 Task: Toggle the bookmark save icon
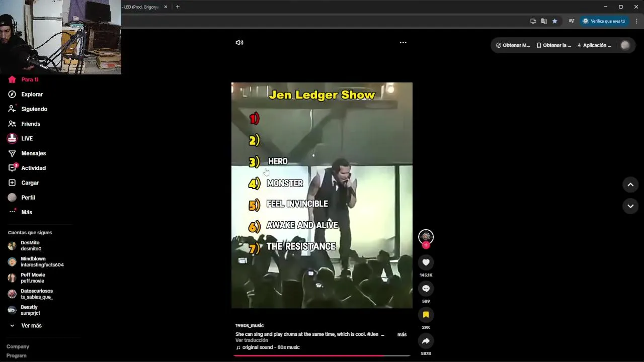(426, 315)
